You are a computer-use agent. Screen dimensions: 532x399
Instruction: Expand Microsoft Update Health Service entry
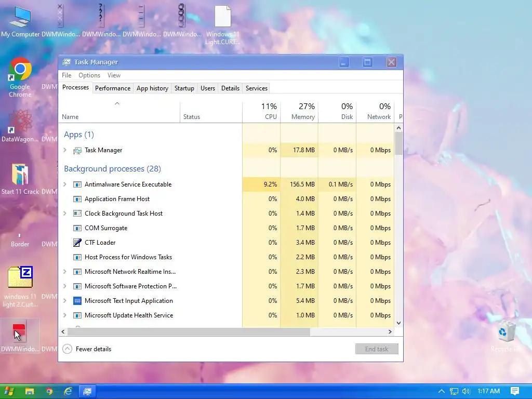pyautogui.click(x=65, y=315)
